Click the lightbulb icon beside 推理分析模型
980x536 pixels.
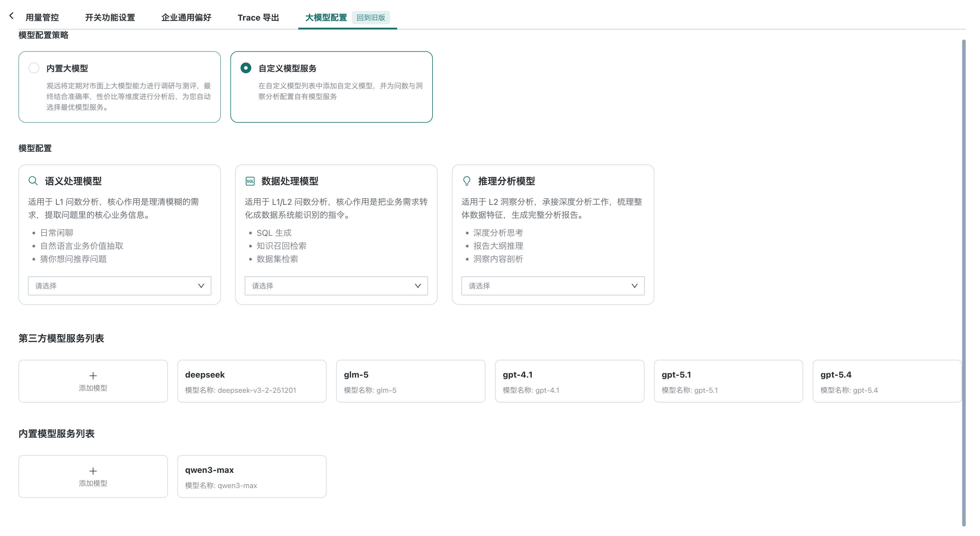coord(466,181)
